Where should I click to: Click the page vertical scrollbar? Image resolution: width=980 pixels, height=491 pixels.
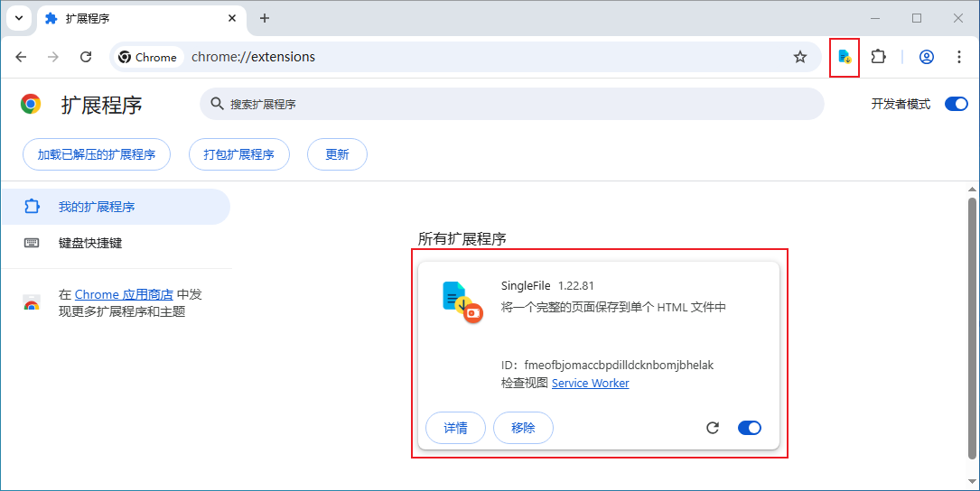tap(972, 325)
